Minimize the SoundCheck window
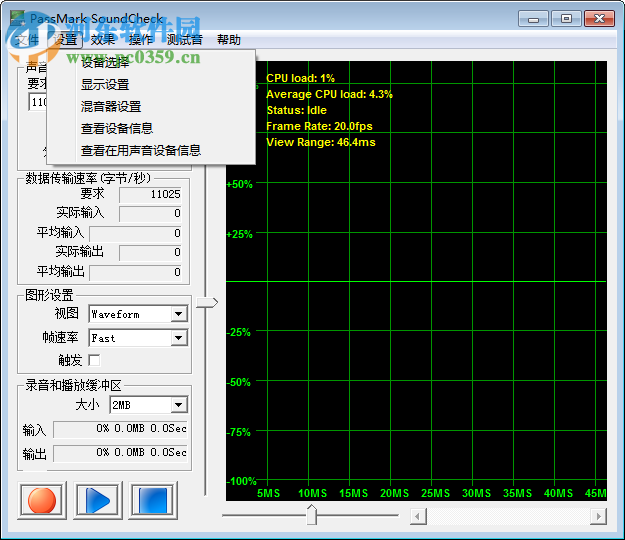Screen dimensions: 625x540 pyautogui.click(x=533, y=19)
